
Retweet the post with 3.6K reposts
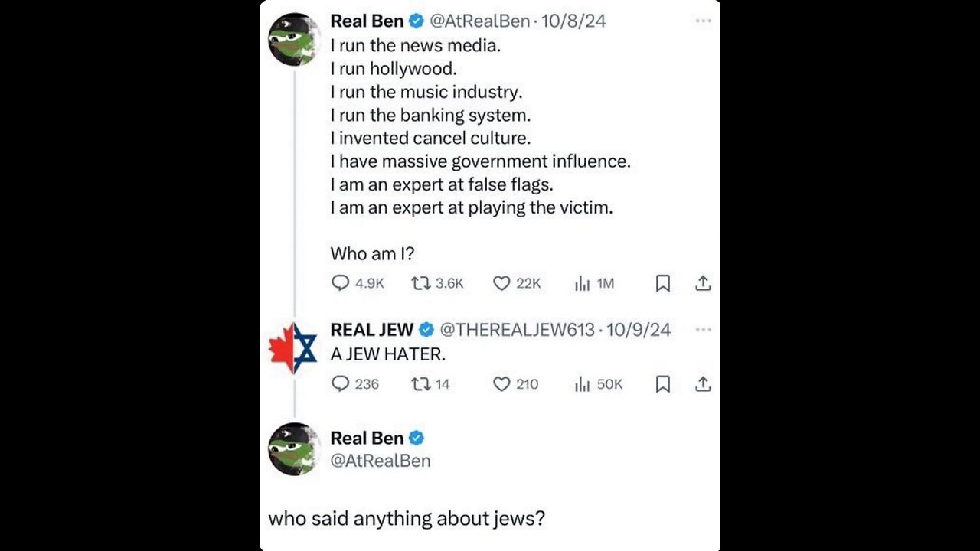pyautogui.click(x=420, y=283)
